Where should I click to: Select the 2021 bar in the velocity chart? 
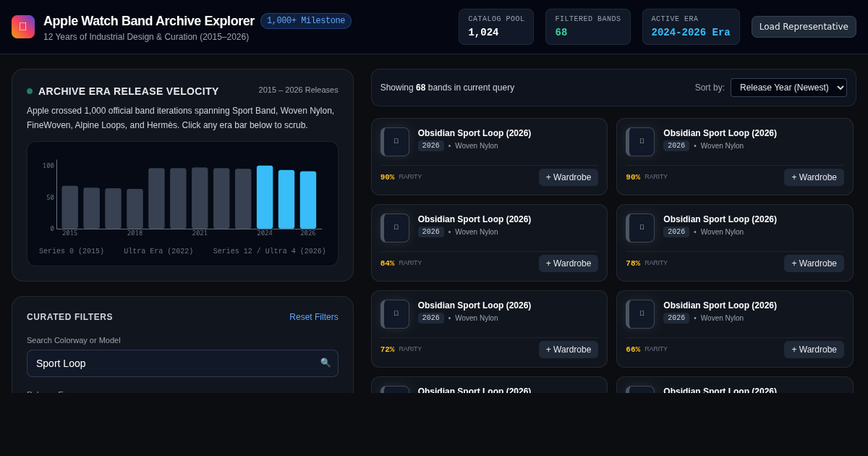(200, 198)
